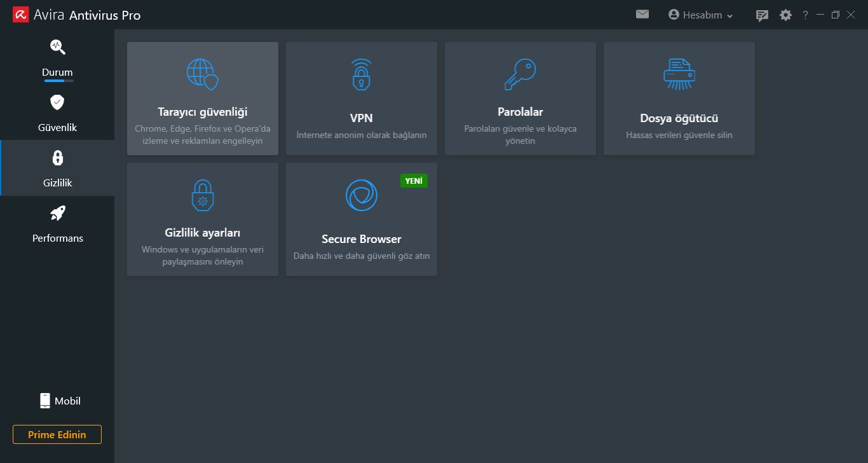Open settings gear icon

click(x=785, y=15)
